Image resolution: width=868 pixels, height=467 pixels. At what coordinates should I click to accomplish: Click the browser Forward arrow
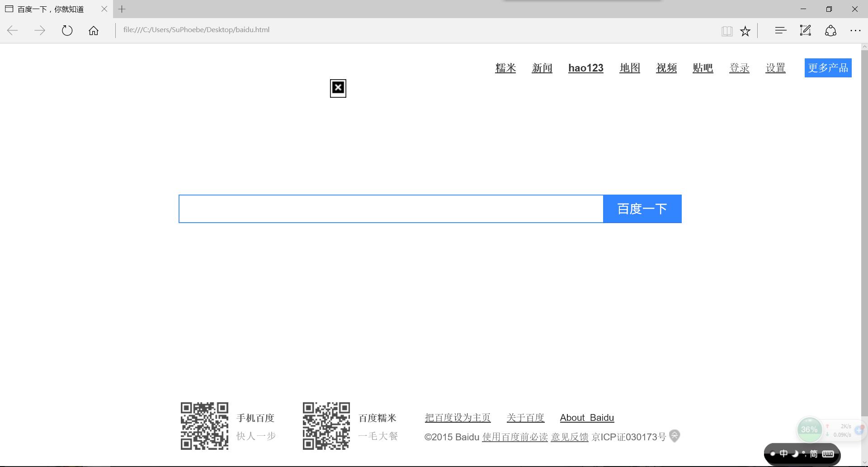tap(40, 30)
